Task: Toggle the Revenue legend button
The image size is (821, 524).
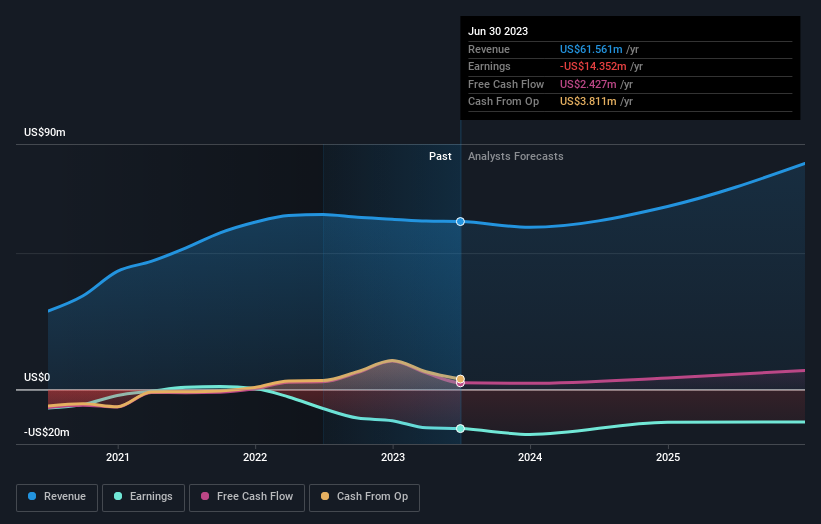Action: (57, 497)
